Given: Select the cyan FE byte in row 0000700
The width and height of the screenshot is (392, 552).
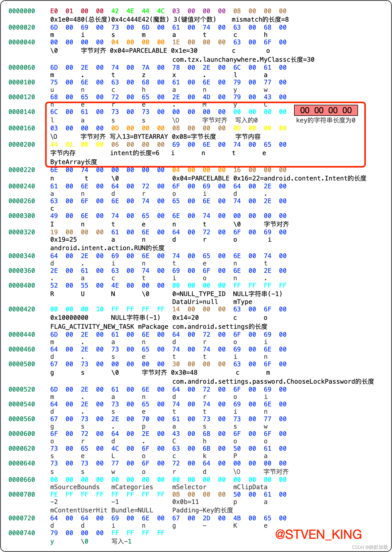Looking at the screenshot, I should click(54, 494).
